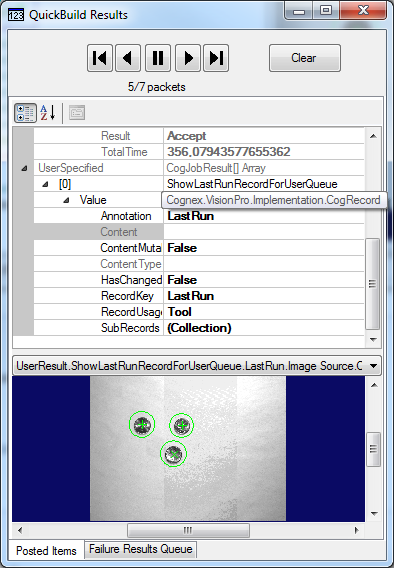
Task: Click image horizontal scroll right arrow
Action: tap(357, 531)
